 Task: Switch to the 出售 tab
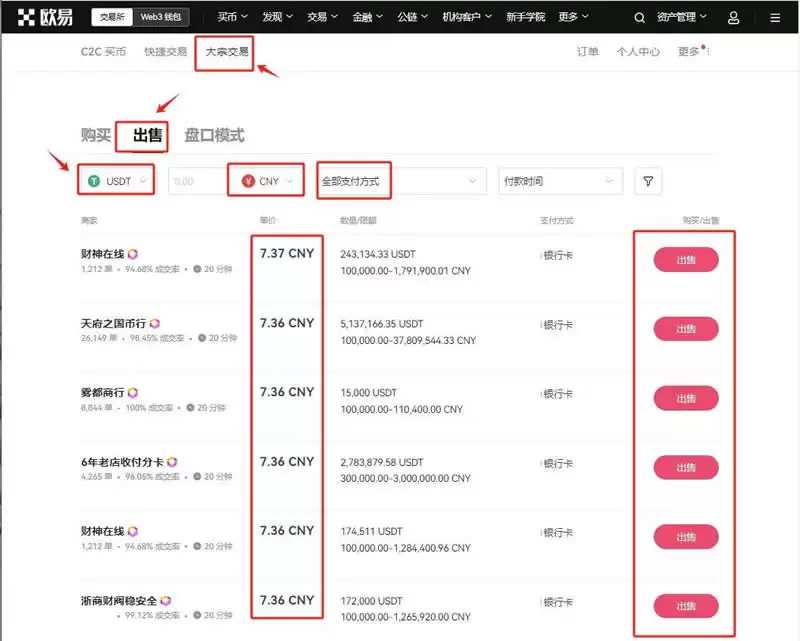click(143, 137)
